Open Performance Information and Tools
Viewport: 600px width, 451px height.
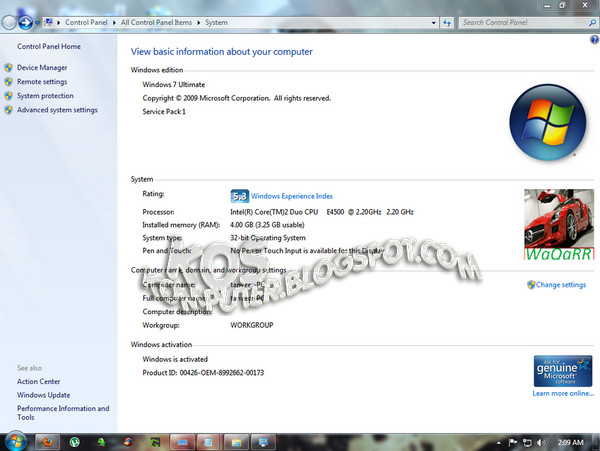[63, 413]
